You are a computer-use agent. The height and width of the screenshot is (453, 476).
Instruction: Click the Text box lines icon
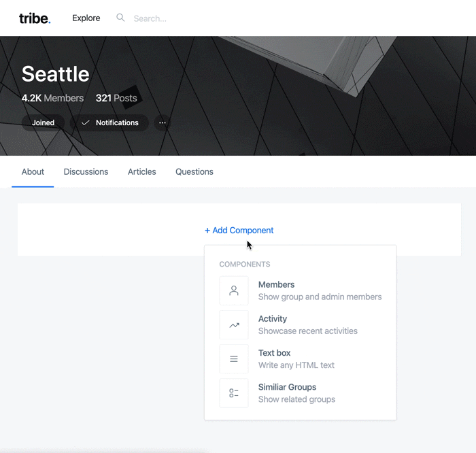click(234, 359)
